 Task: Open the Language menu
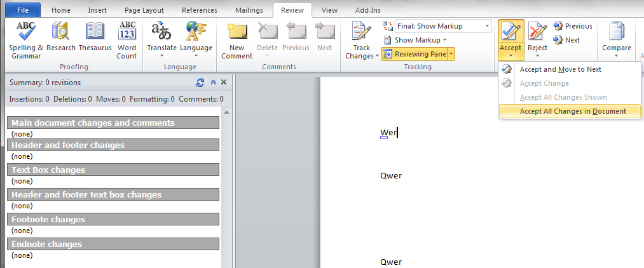pos(196,40)
